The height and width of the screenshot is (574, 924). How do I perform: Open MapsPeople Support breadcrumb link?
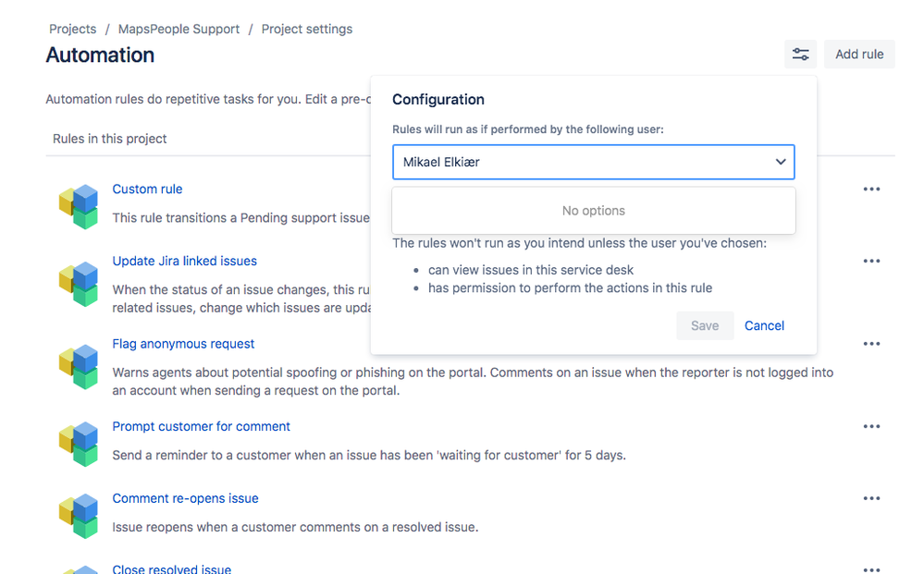179,29
